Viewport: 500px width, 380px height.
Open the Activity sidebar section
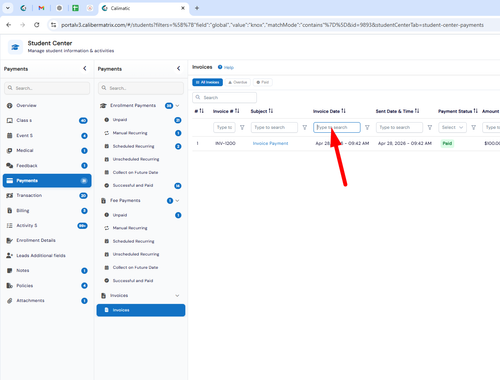47,226
